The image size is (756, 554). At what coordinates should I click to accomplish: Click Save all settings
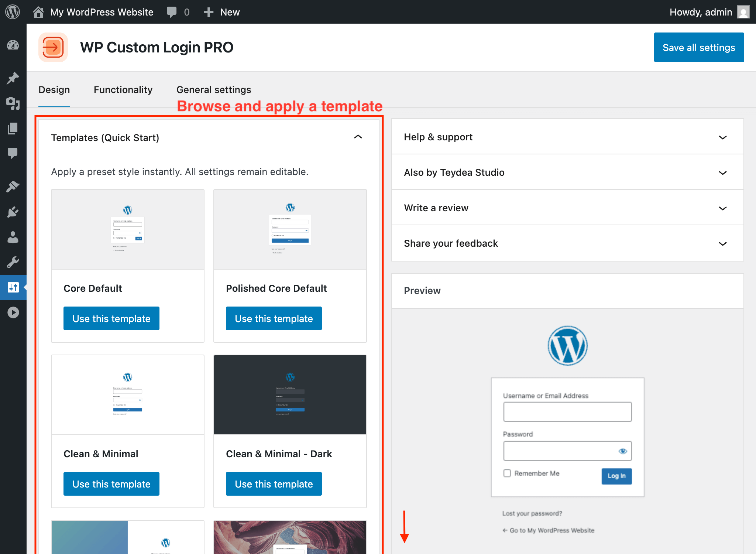coord(699,47)
